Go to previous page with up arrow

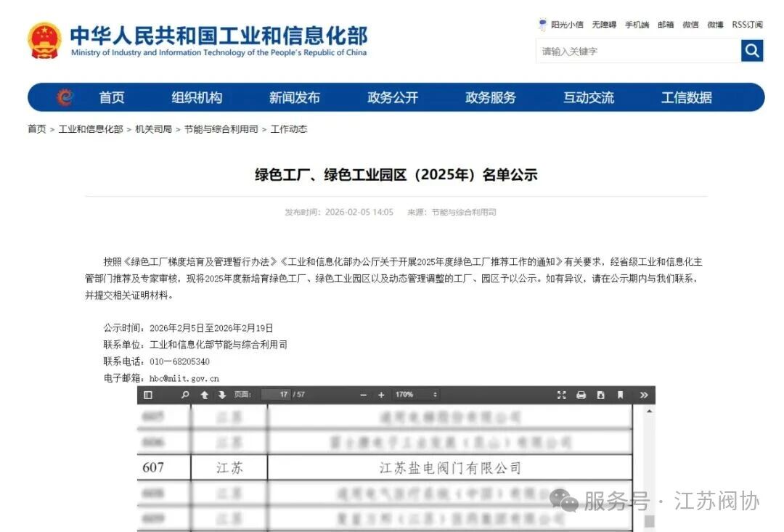pyautogui.click(x=206, y=395)
